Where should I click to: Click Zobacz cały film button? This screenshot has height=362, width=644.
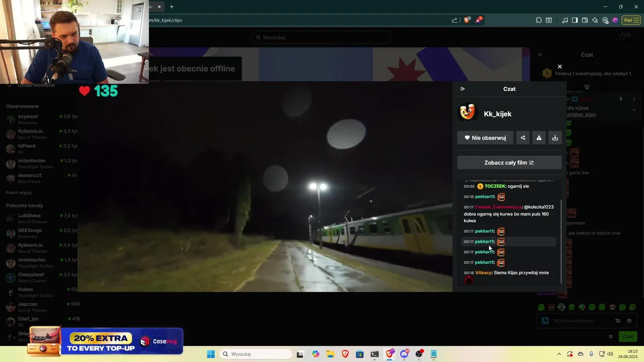[x=509, y=162]
